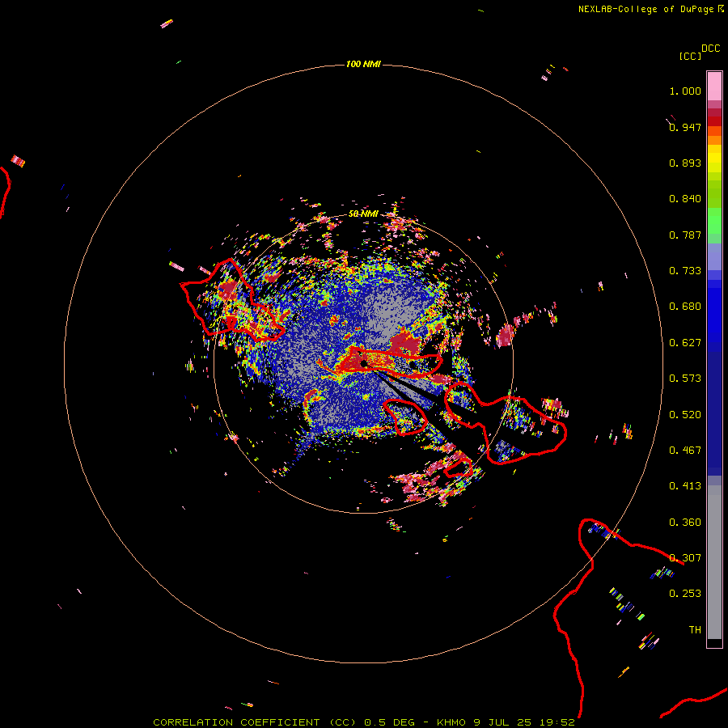Click the 0.947 color scale label

click(x=685, y=127)
